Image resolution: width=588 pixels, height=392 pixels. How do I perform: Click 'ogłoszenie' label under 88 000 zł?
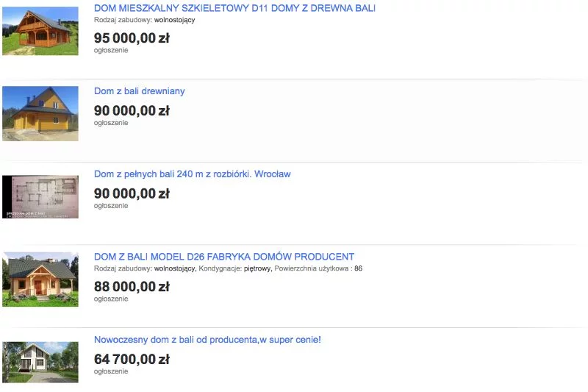(x=111, y=299)
